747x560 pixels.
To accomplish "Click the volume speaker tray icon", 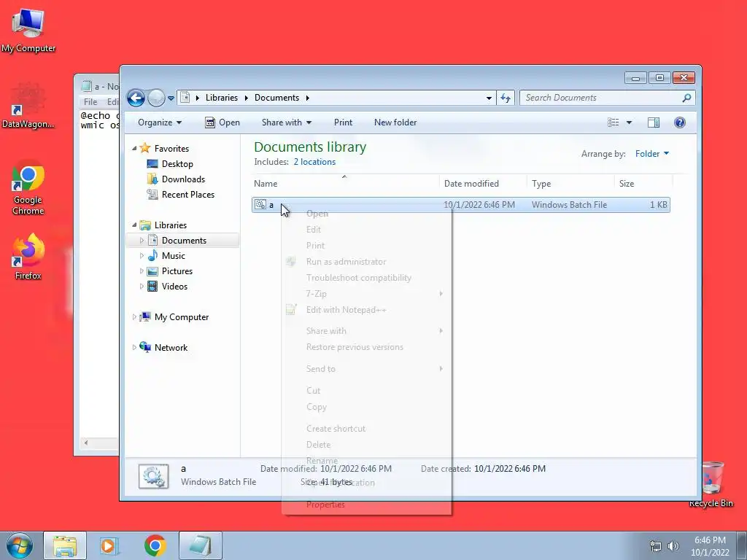I will click(x=673, y=546).
